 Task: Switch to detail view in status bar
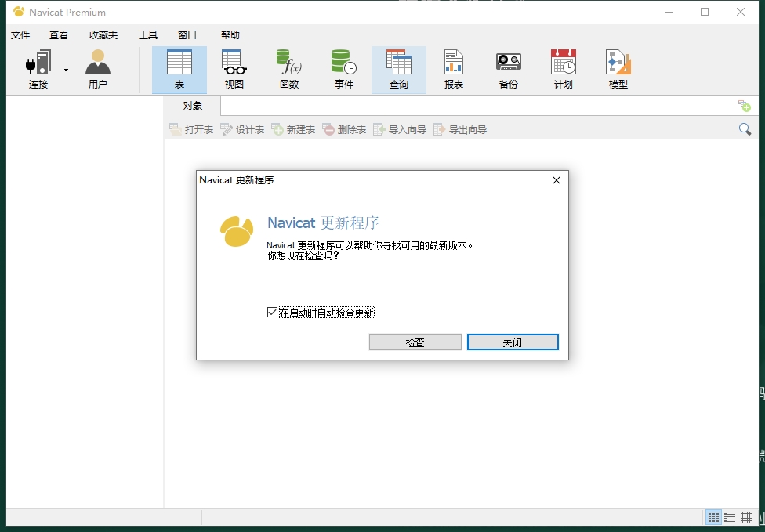tap(746, 517)
